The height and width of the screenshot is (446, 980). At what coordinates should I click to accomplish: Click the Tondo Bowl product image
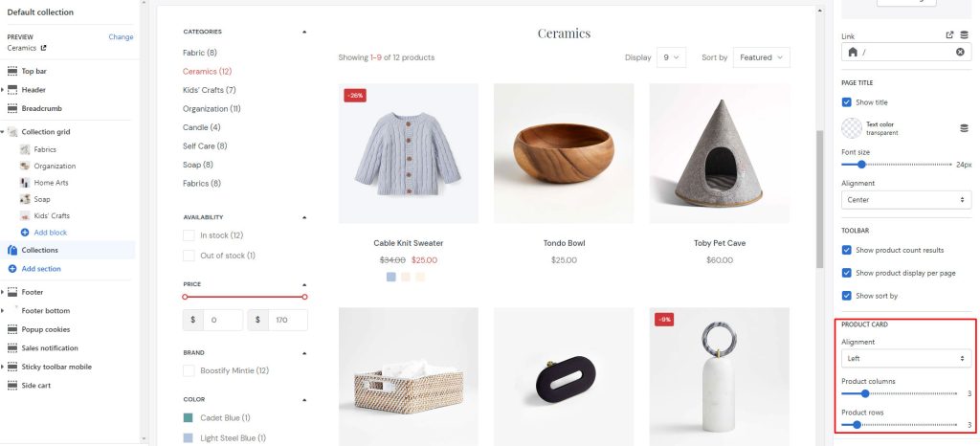564,154
